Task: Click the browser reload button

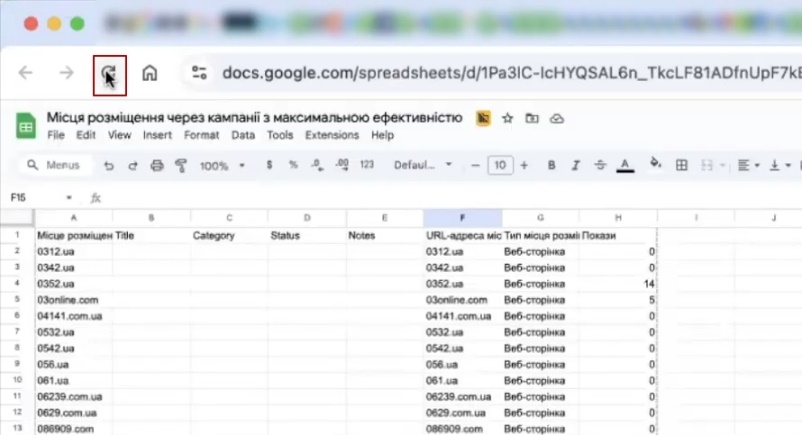Action: click(x=109, y=73)
